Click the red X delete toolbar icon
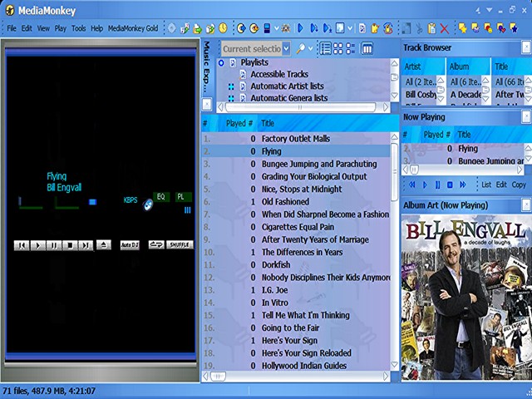 pos(444,28)
